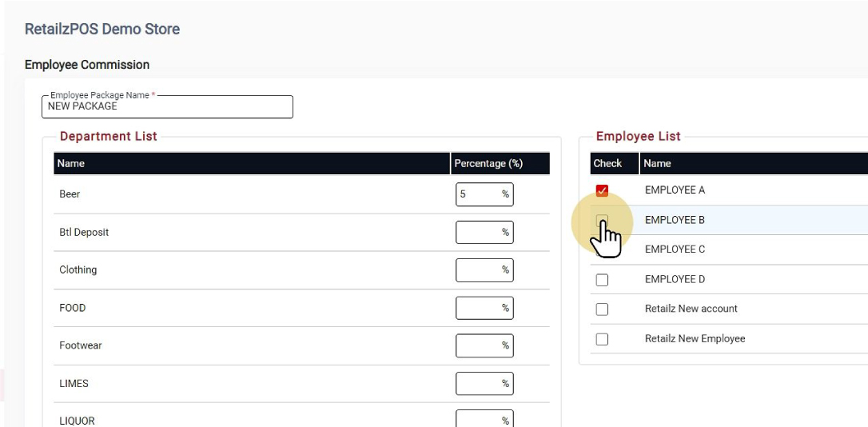
Task: Toggle the Retailz New Employee checkbox
Action: click(x=602, y=339)
